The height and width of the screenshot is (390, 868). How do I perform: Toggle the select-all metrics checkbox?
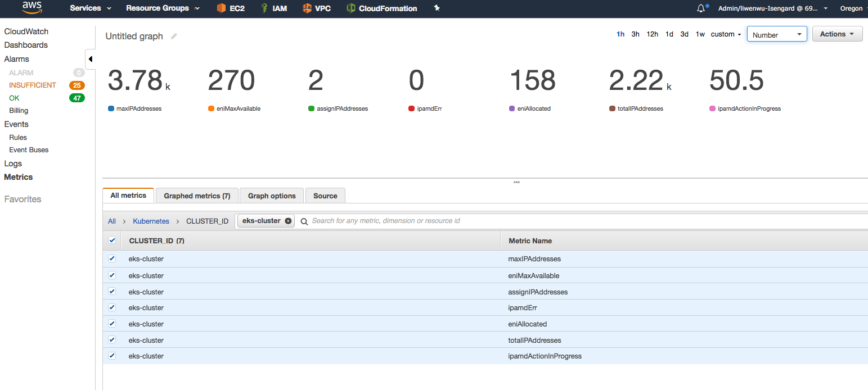pyautogui.click(x=112, y=241)
